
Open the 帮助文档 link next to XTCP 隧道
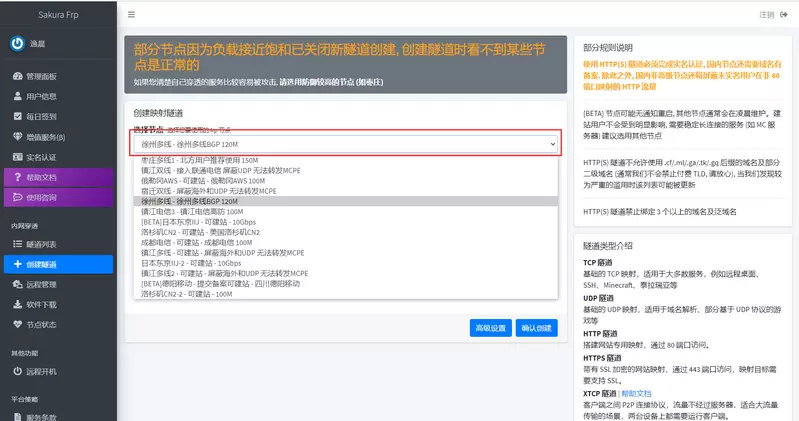(x=636, y=393)
